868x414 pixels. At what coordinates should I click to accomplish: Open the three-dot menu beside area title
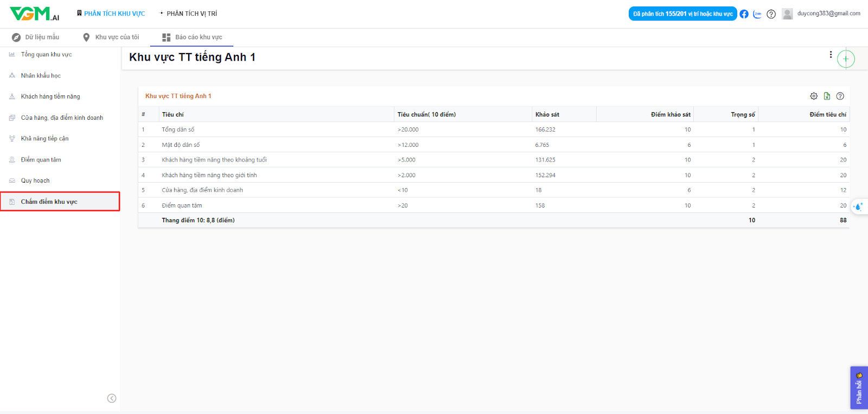coord(831,55)
